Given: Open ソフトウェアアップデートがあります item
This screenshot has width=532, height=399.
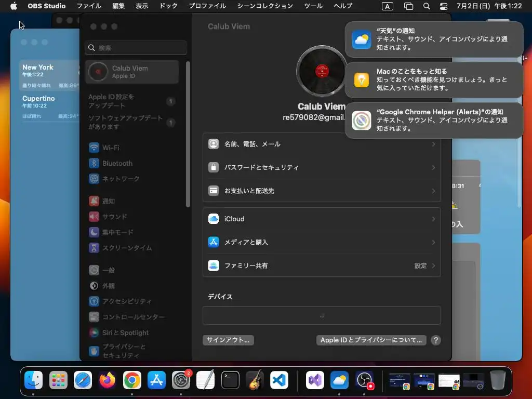Looking at the screenshot, I should pyautogui.click(x=132, y=122).
